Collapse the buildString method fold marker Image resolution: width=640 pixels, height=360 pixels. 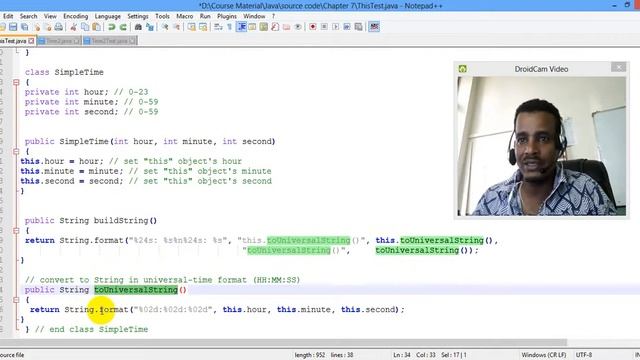point(16,231)
